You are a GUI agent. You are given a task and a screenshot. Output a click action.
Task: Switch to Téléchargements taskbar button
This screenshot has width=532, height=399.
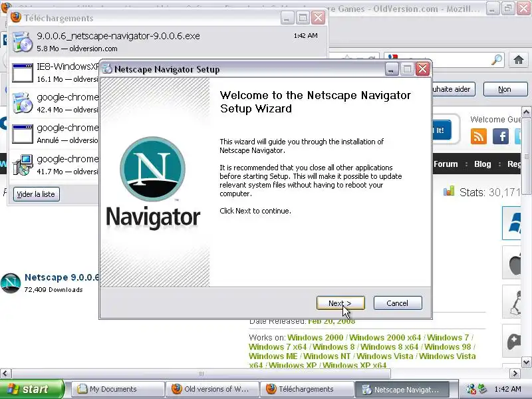pyautogui.click(x=307, y=389)
